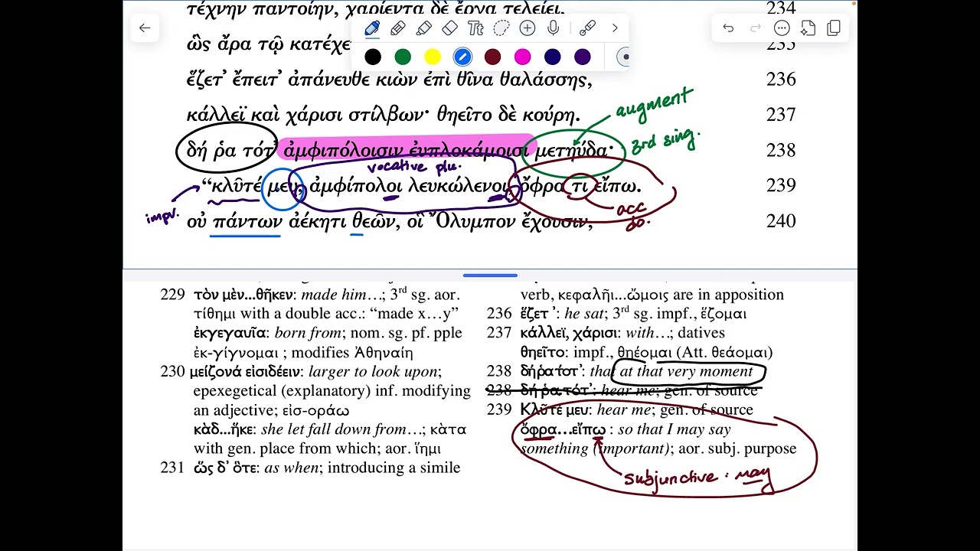Image resolution: width=980 pixels, height=551 pixels.
Task: Select the tape/link tool
Action: pyautogui.click(x=587, y=28)
